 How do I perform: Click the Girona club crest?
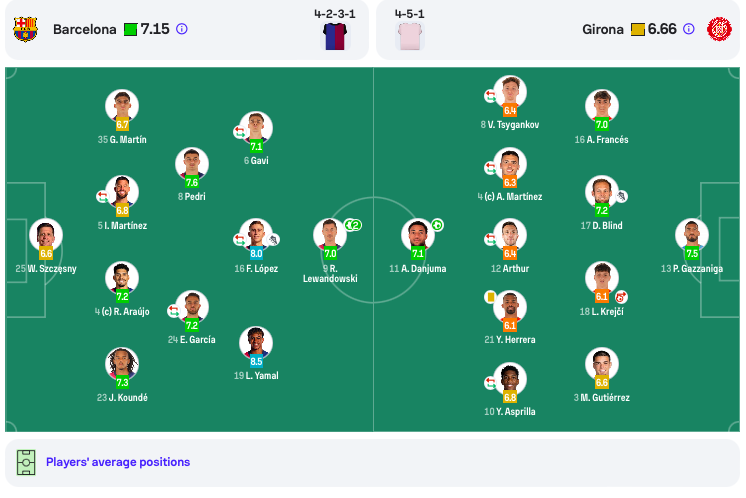[x=719, y=29]
